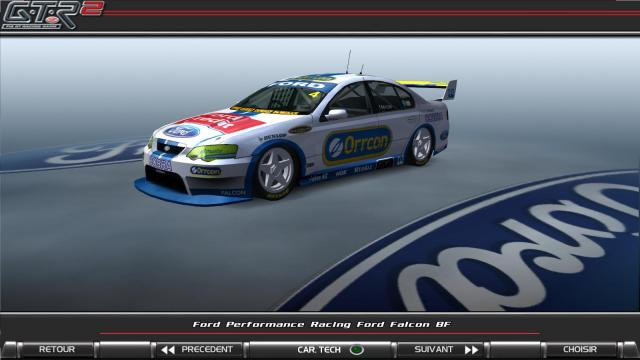Click the double-arrow rewind icon beside PRECEDENT
The height and width of the screenshot is (360, 640).
click(168, 350)
